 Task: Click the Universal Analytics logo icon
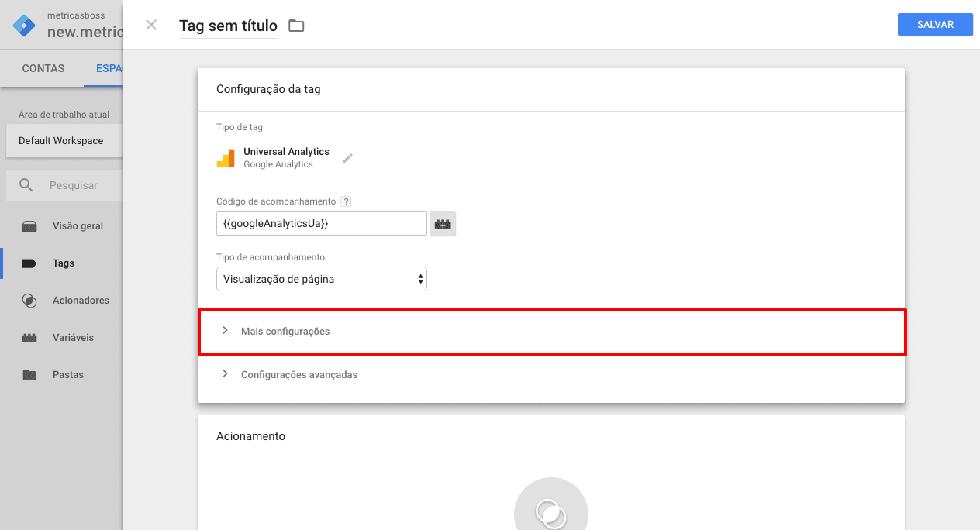pos(226,157)
